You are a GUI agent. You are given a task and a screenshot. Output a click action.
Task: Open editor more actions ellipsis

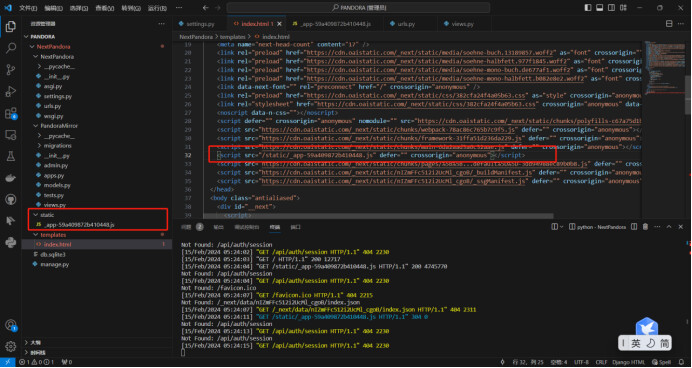pos(682,24)
